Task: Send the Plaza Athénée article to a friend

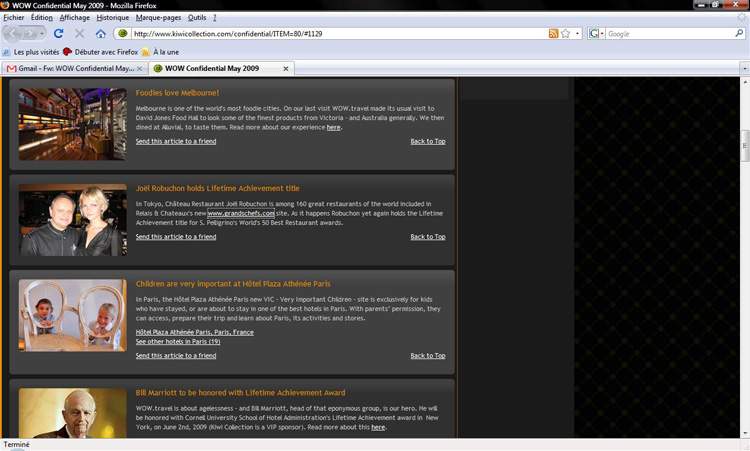Action: (176, 355)
